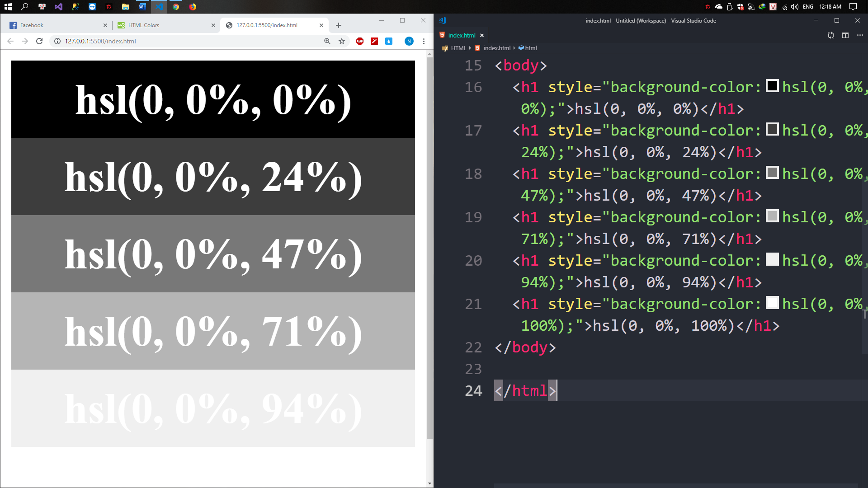Expand the index.html breadcrumb item
Viewport: 868px width, 488px height.
tap(496, 48)
